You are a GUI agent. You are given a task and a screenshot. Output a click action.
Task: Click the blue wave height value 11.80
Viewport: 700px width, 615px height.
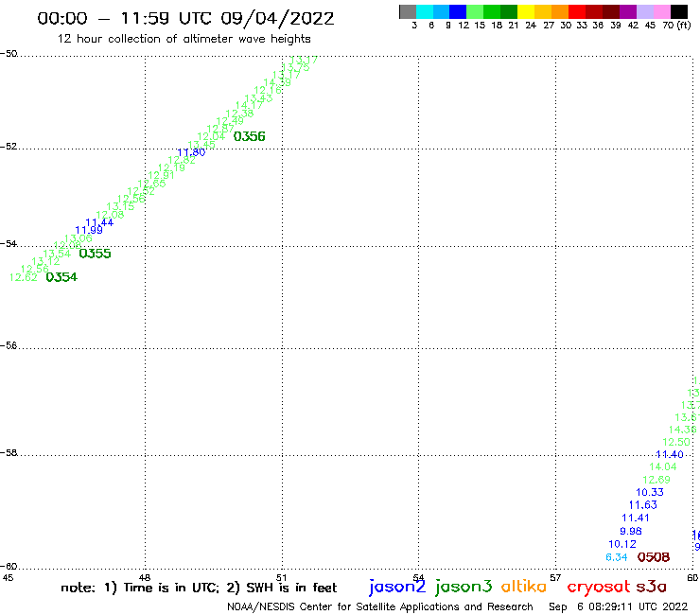[191, 152]
